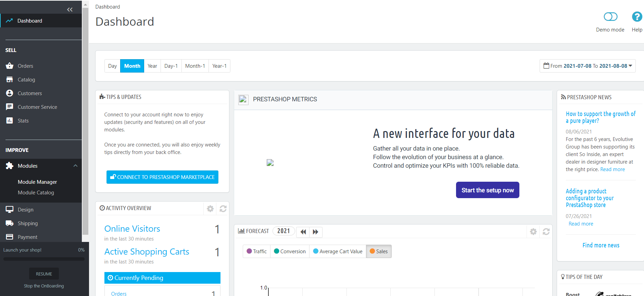Click the Shipping truck icon
644x296 pixels.
(10, 223)
